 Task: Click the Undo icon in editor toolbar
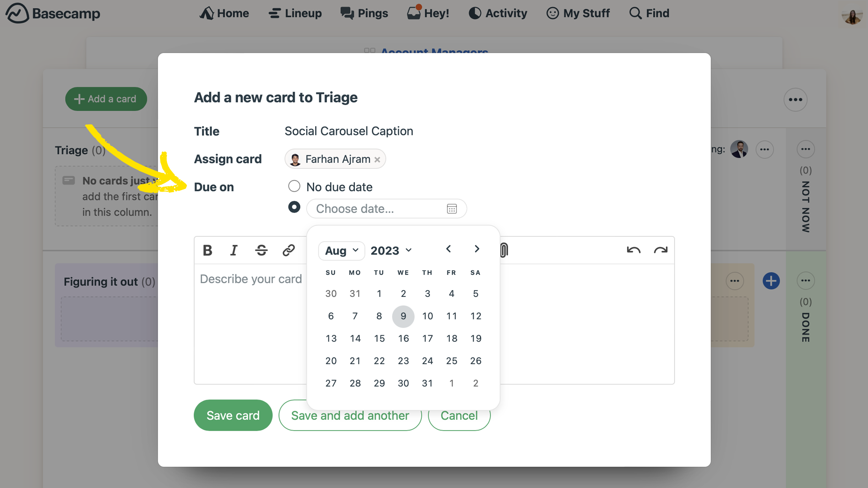pyautogui.click(x=634, y=250)
